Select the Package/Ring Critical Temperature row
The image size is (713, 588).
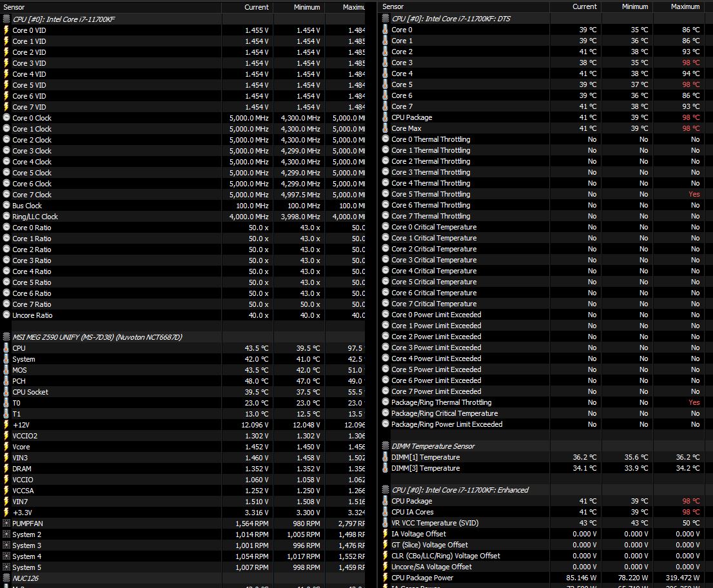click(545, 413)
